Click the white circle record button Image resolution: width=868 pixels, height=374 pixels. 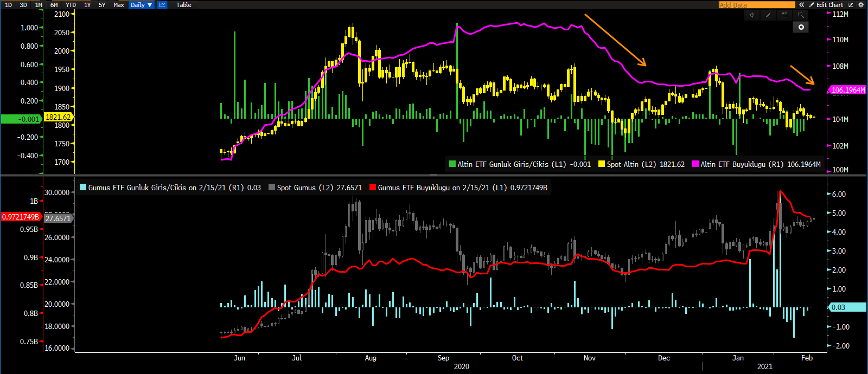point(801,27)
